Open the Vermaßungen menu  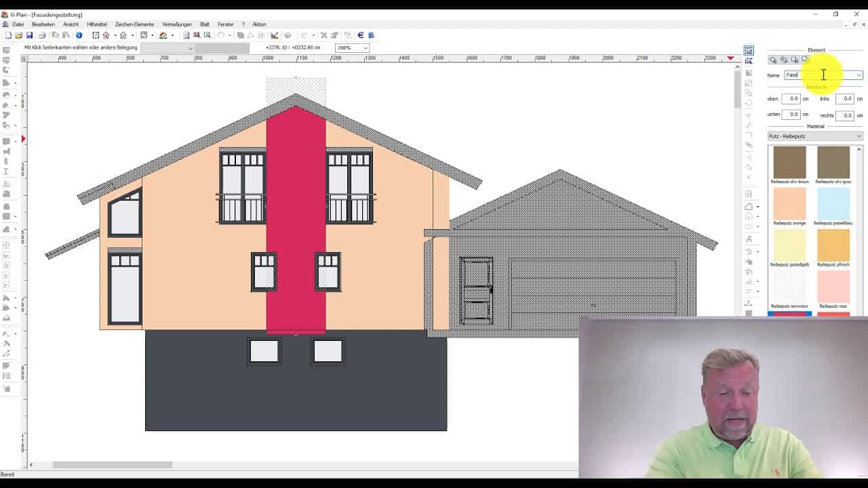tap(176, 24)
